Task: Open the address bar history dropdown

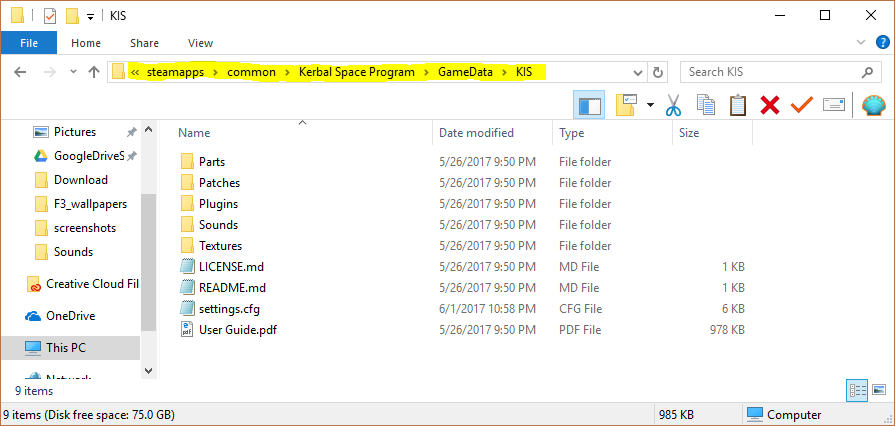Action: click(x=638, y=73)
